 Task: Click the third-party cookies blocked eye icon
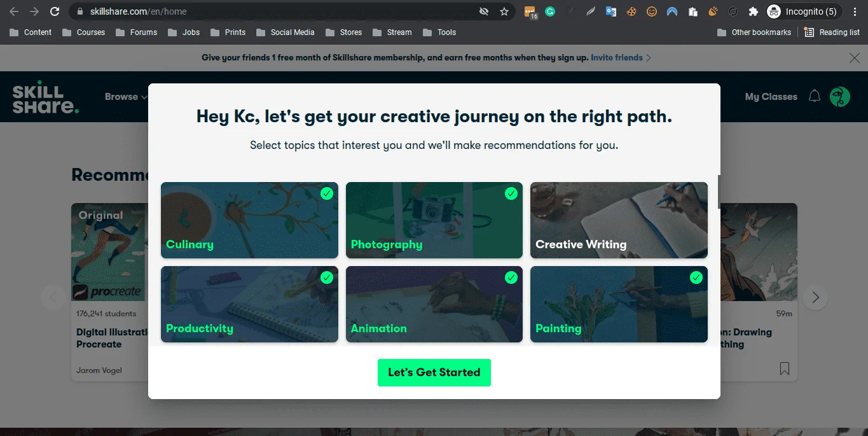[x=484, y=11]
